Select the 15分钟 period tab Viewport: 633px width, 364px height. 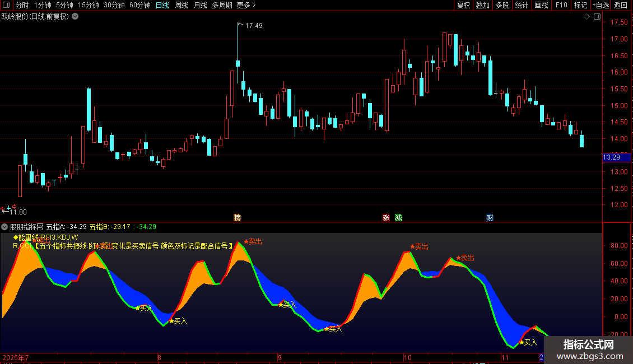click(89, 5)
